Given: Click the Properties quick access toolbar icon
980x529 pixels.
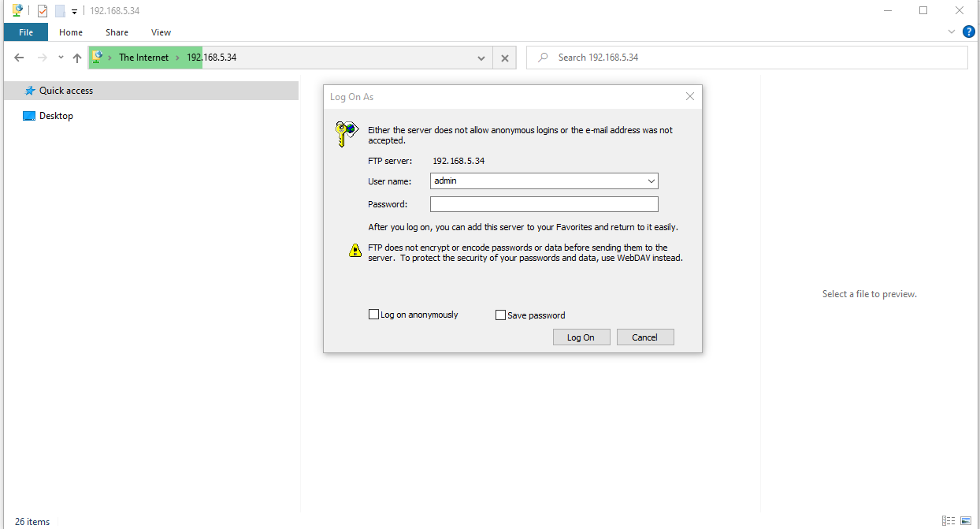Looking at the screenshot, I should pos(43,11).
